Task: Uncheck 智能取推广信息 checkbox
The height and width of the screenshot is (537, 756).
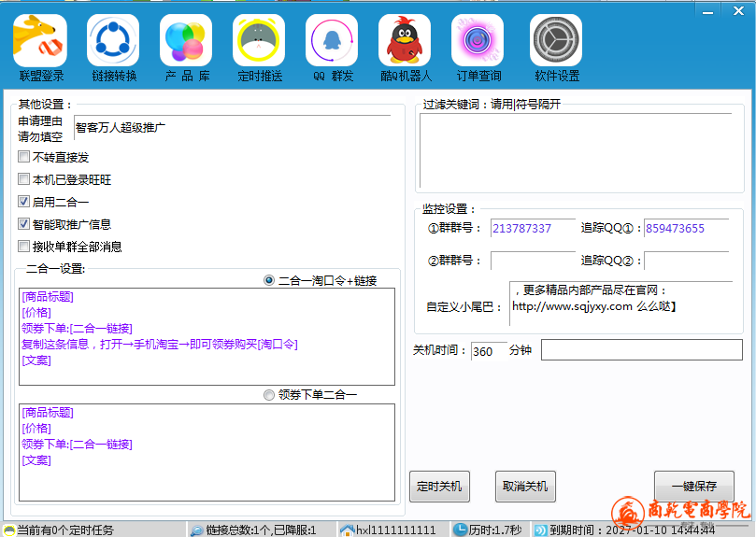Action: (24, 224)
